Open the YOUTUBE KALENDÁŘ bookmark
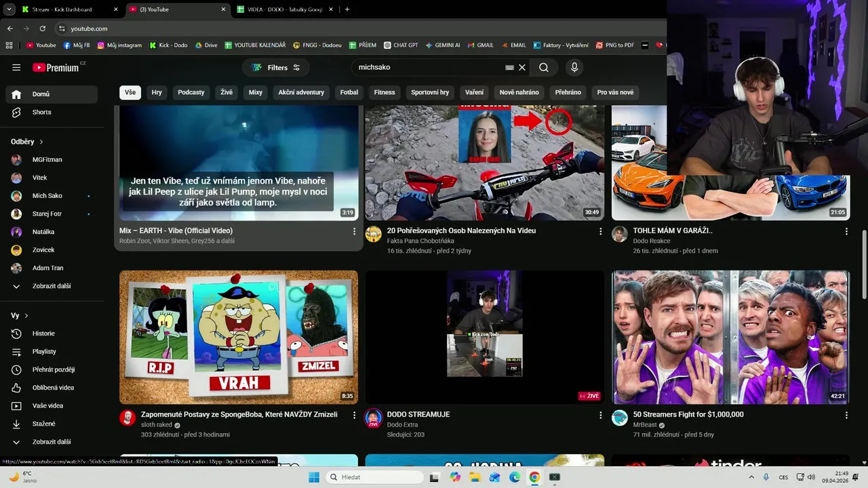Screen dimensions: 868x488 click(x=255, y=45)
